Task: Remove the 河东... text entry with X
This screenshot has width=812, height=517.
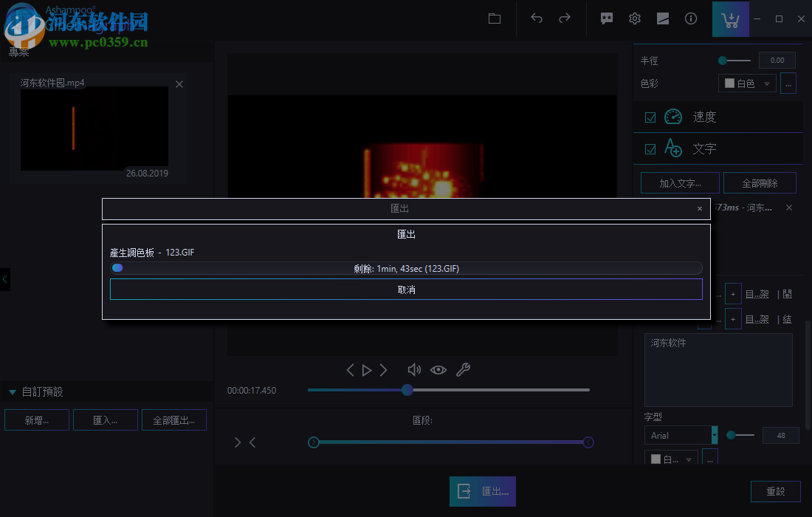Action: tap(788, 208)
